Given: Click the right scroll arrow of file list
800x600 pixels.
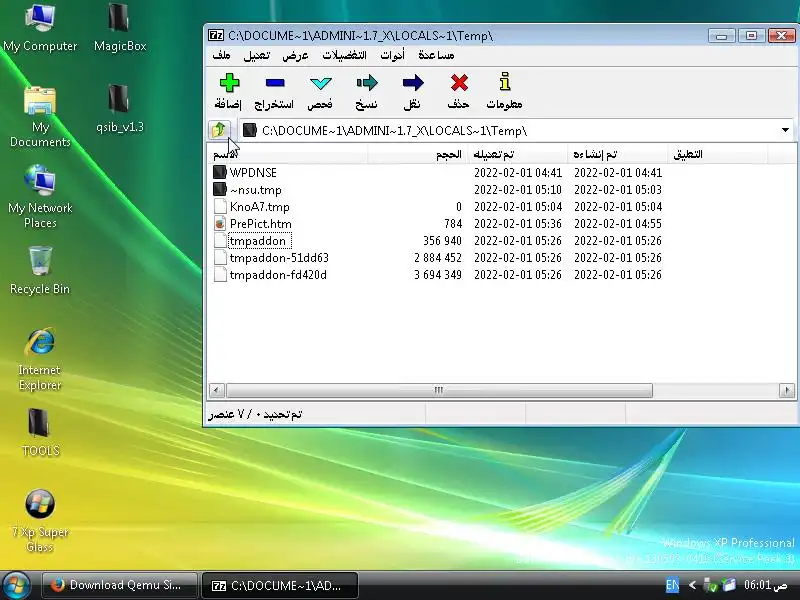Looking at the screenshot, I should [786, 390].
